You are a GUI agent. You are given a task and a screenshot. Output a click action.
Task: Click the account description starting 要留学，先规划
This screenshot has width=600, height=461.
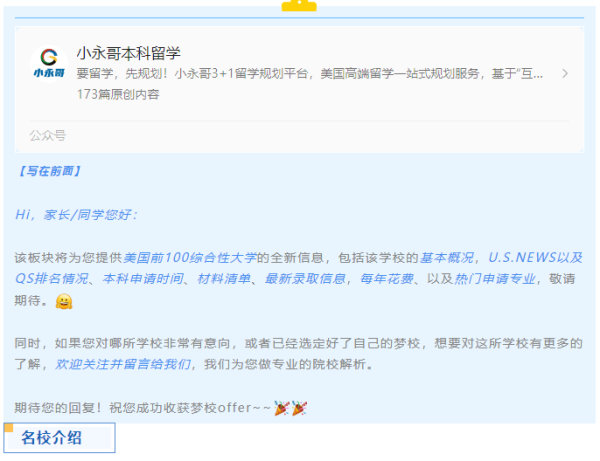[310, 73]
